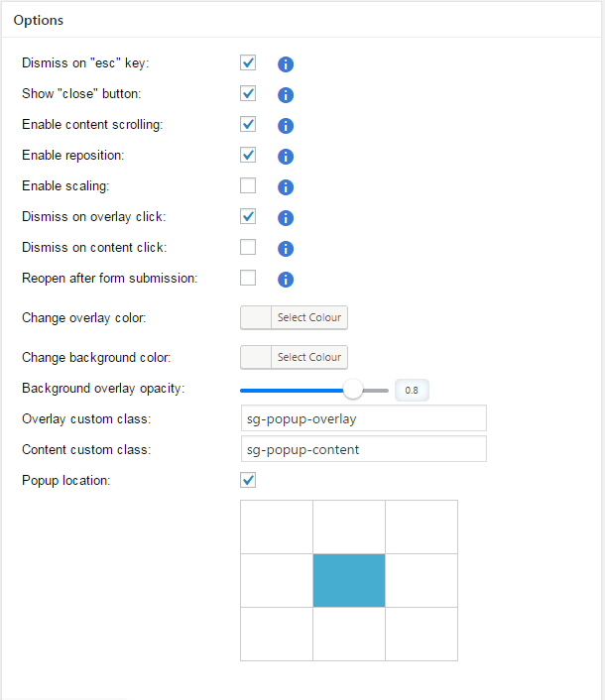Click info icon for Reopen after form submission
This screenshot has height=700, width=605.
pyautogui.click(x=286, y=280)
